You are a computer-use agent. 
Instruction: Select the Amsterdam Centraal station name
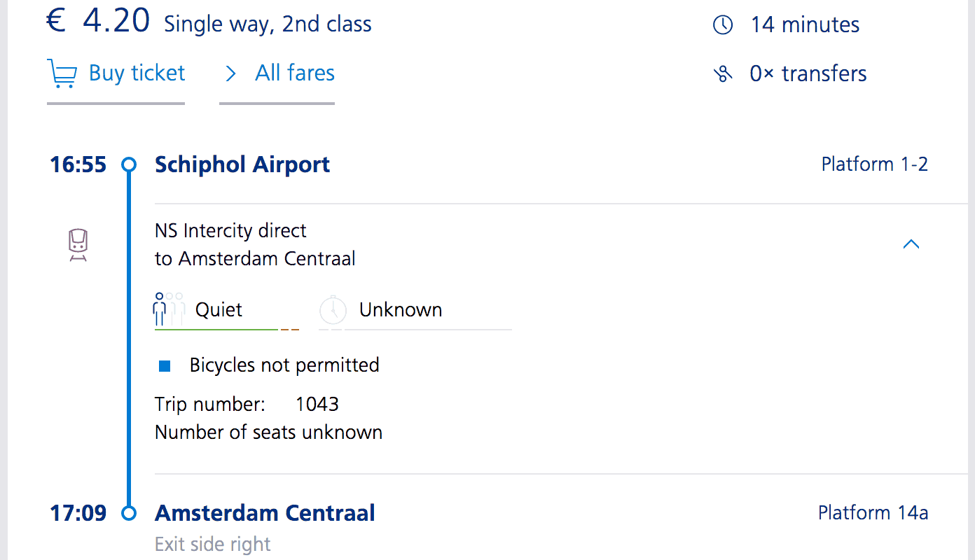(x=265, y=513)
